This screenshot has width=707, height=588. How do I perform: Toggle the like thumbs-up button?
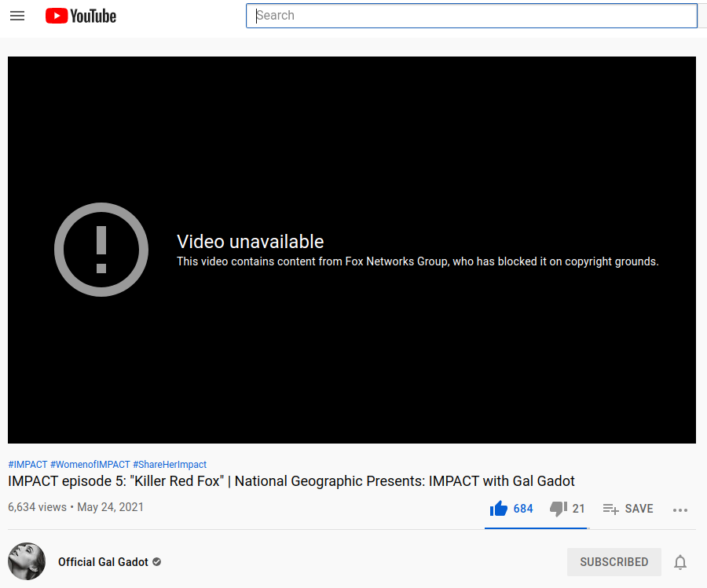tap(499, 509)
